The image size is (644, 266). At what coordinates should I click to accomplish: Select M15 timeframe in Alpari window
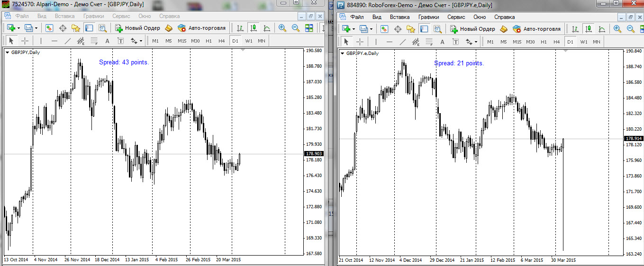pos(182,41)
